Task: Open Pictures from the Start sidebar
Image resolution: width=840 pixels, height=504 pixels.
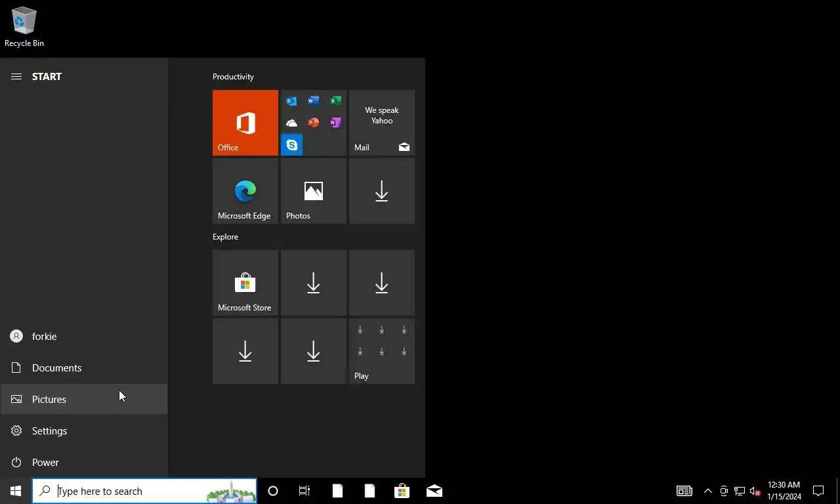Action: [x=84, y=399]
